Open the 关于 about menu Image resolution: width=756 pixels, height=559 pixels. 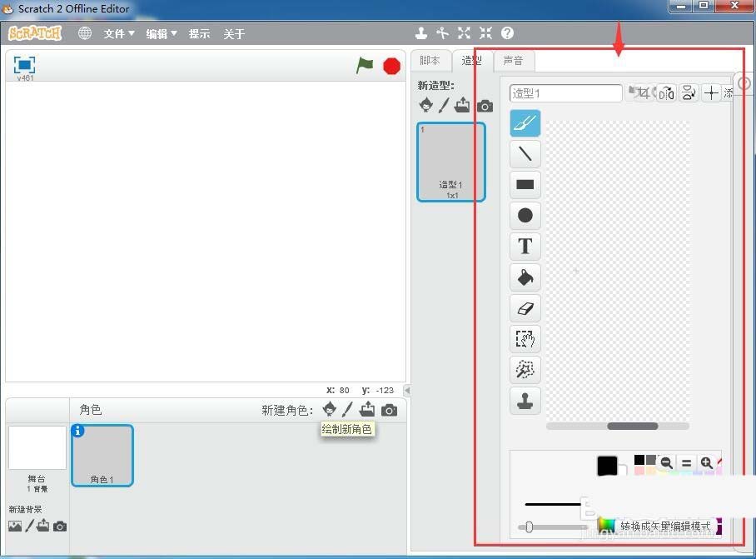[x=234, y=34]
